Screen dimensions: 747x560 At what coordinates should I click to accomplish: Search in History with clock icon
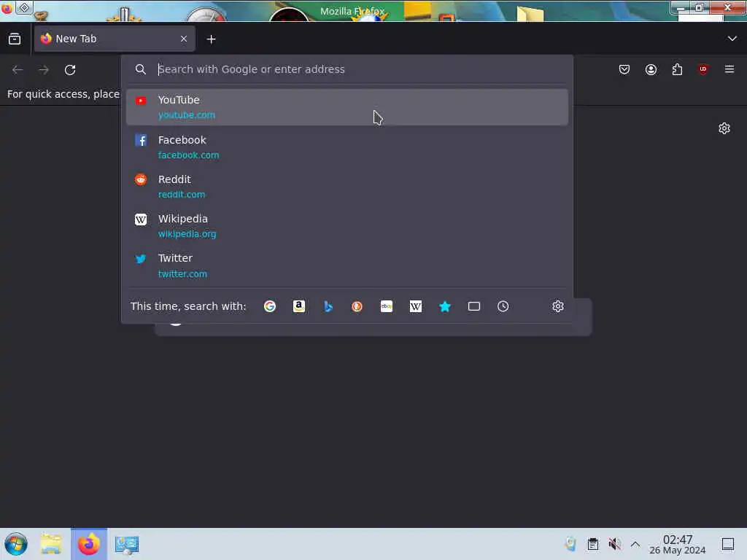coord(503,306)
